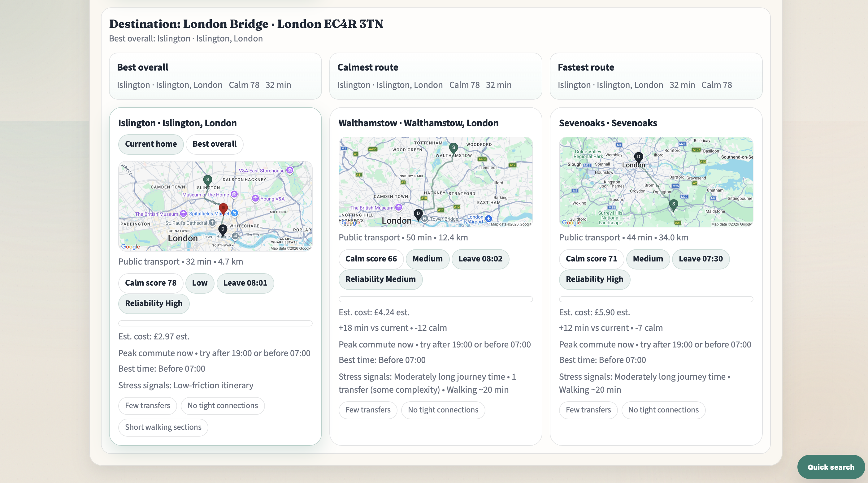Open the Leave 08:02 option for Walthamstow

point(480,259)
